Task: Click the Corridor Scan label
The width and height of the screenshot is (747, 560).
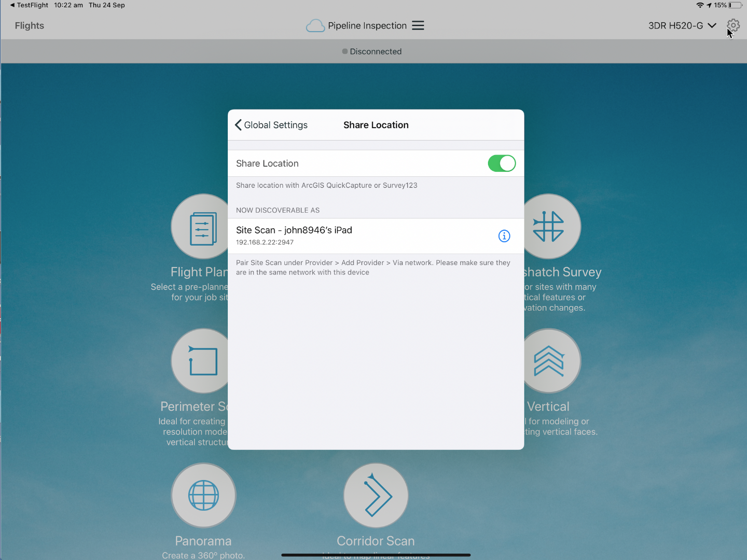Action: click(x=376, y=541)
